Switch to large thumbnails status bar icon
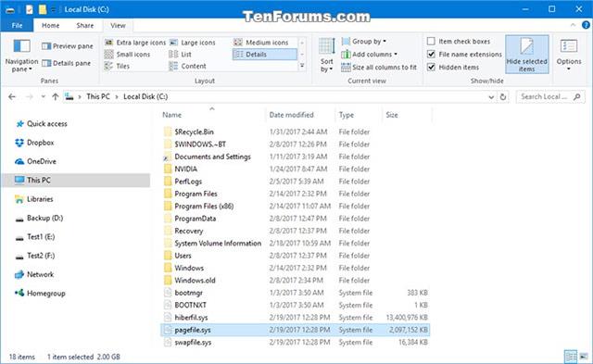 [x=584, y=356]
